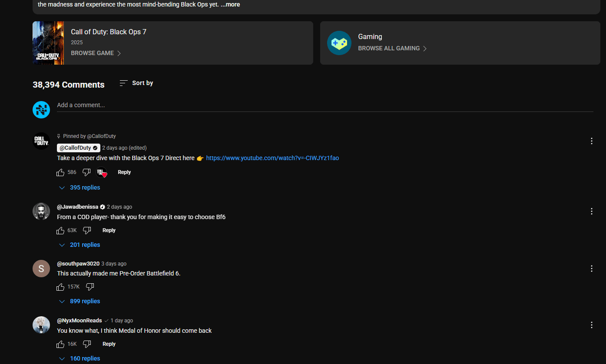Viewport: 606px width, 364px height.
Task: Dislike the @NyxMoonReads comment
Action: coord(87,344)
